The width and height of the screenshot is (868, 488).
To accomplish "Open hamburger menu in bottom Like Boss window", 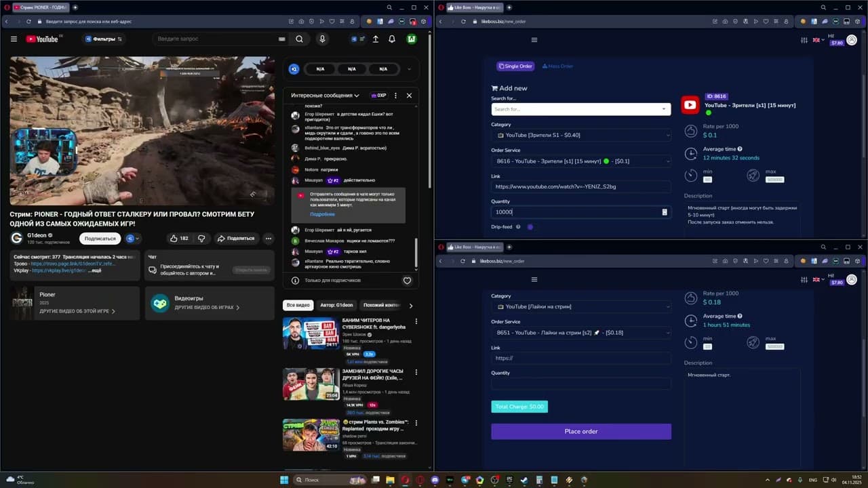I will tap(534, 279).
